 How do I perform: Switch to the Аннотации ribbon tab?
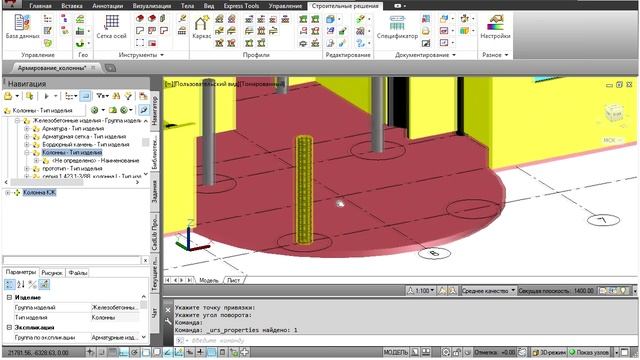point(108,6)
